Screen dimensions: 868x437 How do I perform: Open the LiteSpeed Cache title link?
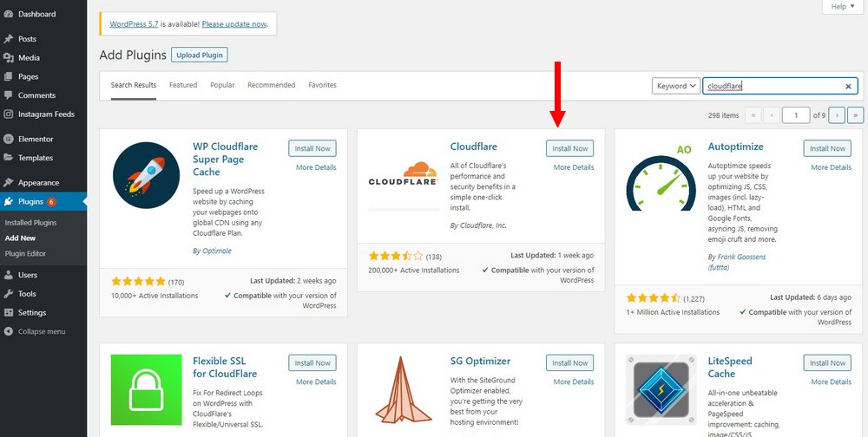(x=730, y=368)
